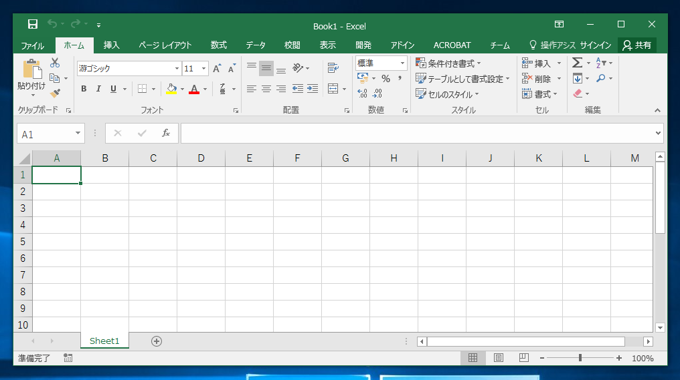Switch to Page Layout view

[x=498, y=358]
